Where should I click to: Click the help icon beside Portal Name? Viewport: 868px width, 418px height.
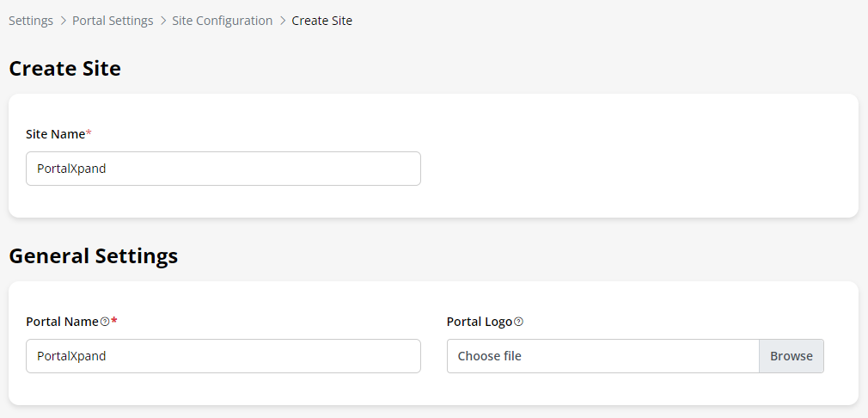coord(105,322)
